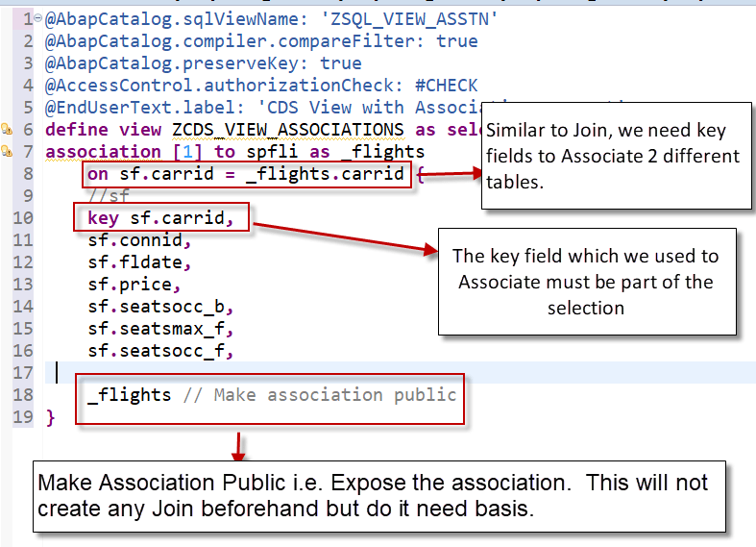Click the warning marker on line 6

pos(7,129)
